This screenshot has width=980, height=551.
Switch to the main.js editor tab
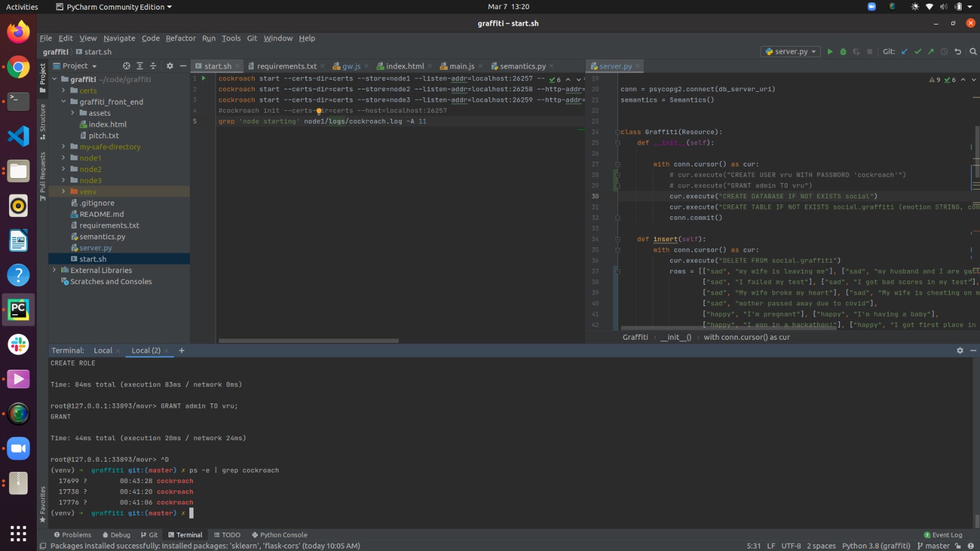tap(461, 66)
